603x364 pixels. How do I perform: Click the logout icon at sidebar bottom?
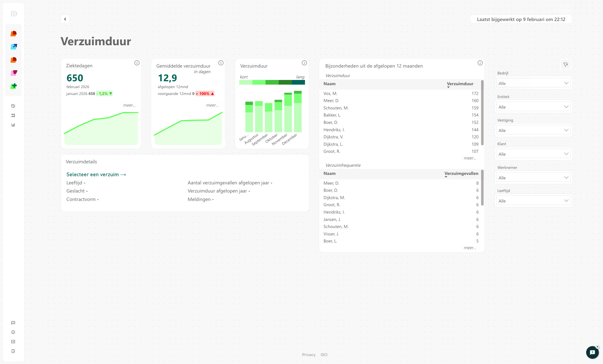(x=13, y=351)
